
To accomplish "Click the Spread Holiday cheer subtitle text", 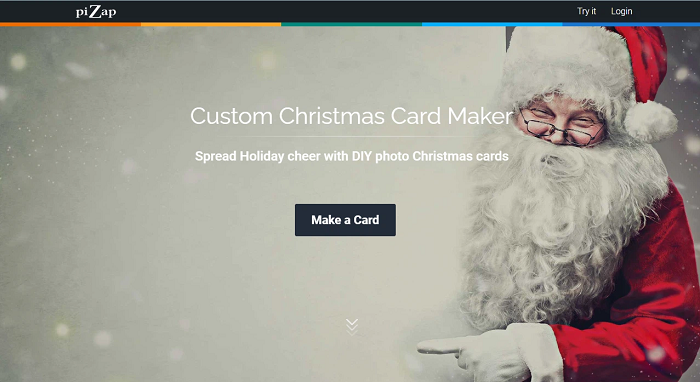I will click(x=352, y=156).
